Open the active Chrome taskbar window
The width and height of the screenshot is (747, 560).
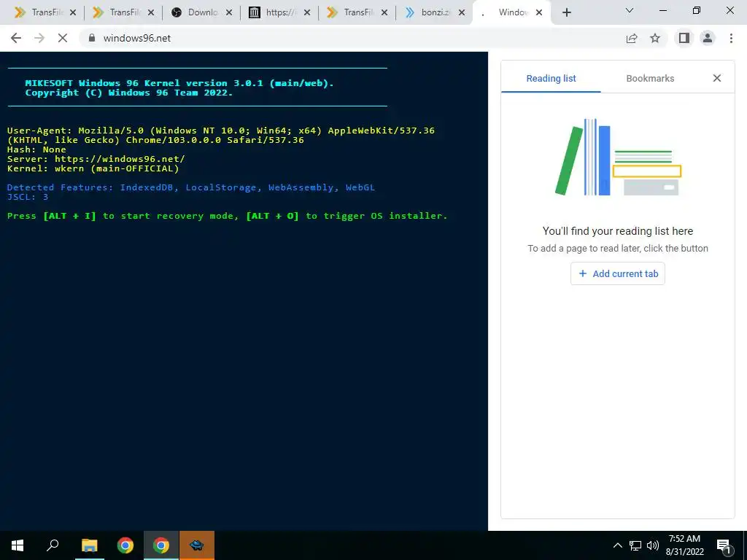pyautogui.click(x=161, y=545)
